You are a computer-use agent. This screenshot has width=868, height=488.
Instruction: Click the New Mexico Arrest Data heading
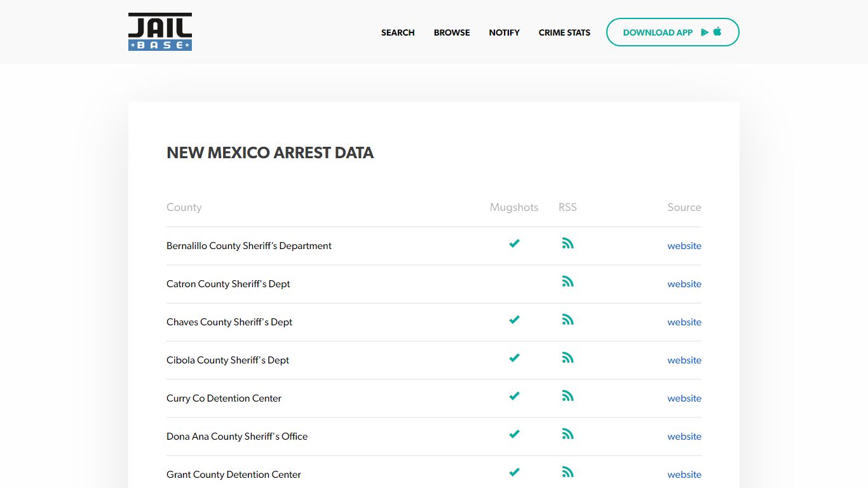click(x=270, y=152)
